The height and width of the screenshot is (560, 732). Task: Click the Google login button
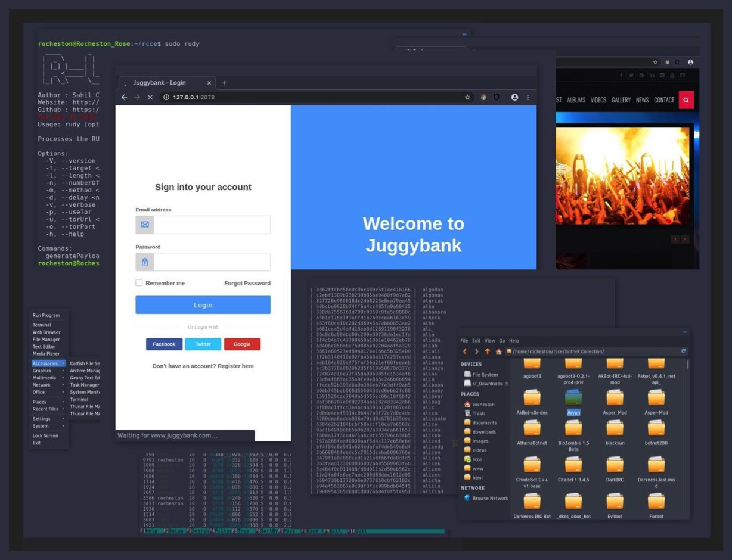(x=242, y=344)
